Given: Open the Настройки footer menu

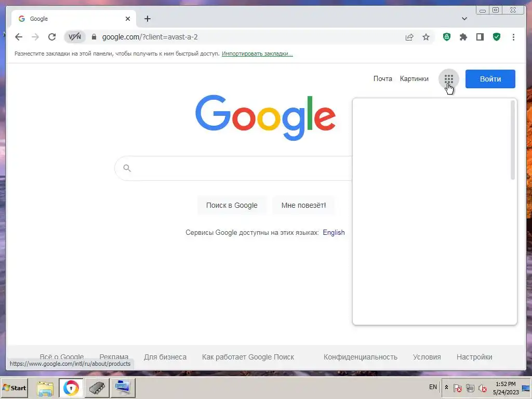Looking at the screenshot, I should [474, 357].
